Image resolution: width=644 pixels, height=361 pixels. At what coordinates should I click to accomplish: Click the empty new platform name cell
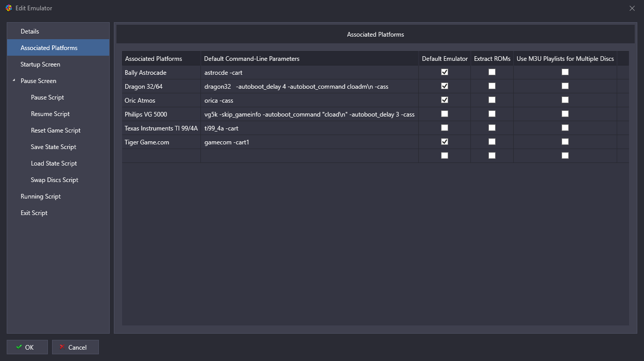point(161,156)
